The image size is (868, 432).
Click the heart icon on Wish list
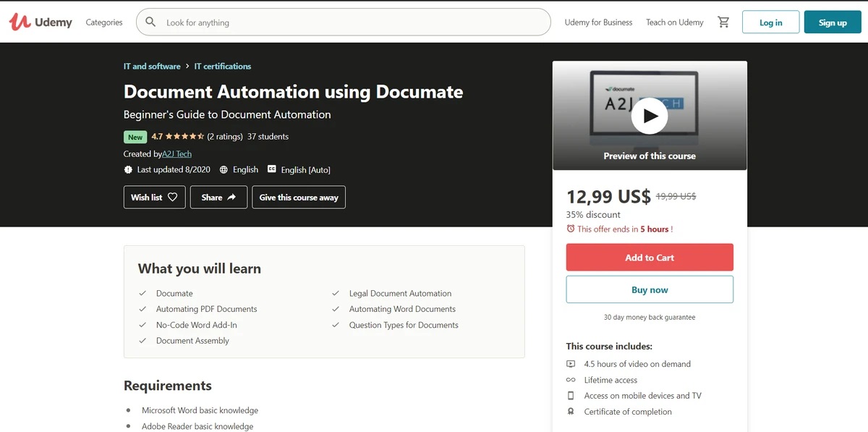click(172, 198)
